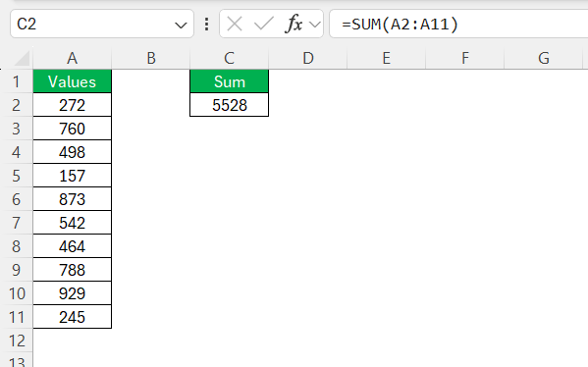Select column G header
Image resolution: width=588 pixels, height=367 pixels.
(x=544, y=58)
